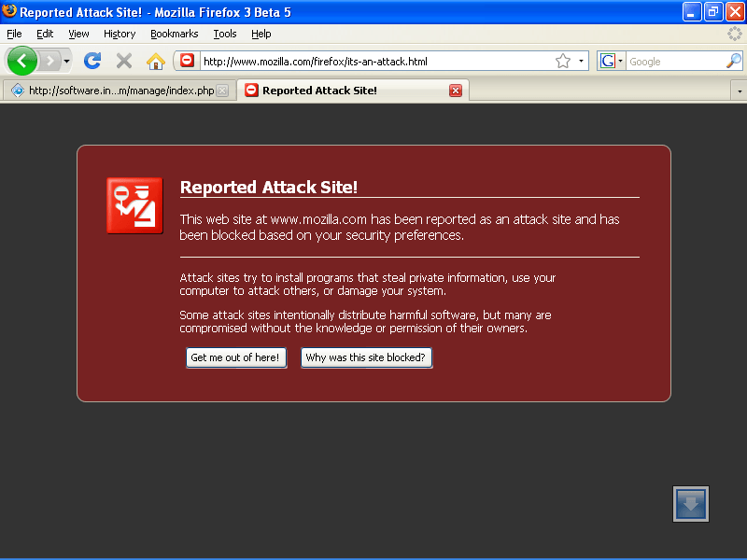Open the Home page icon
The width and height of the screenshot is (747, 560).
click(156, 61)
